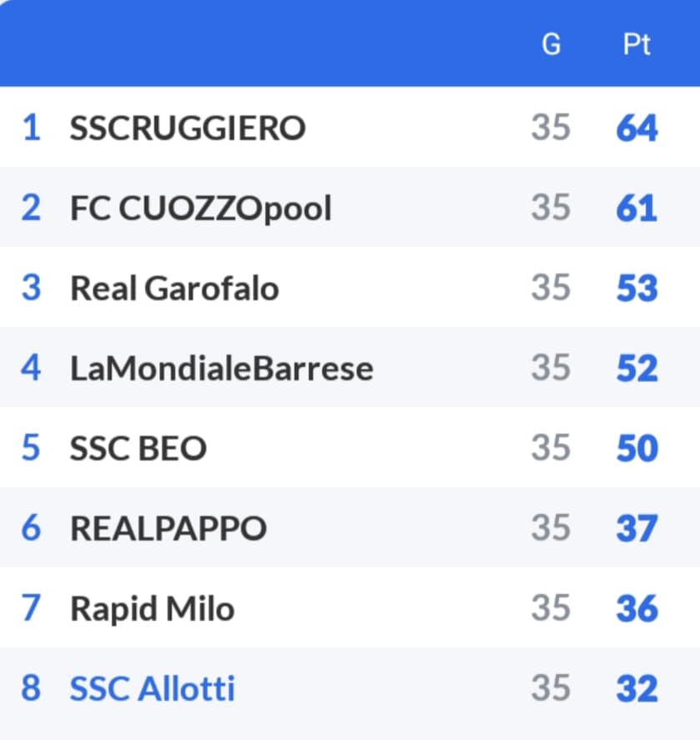Open SSCRUGGIERO team page

pyautogui.click(x=188, y=128)
